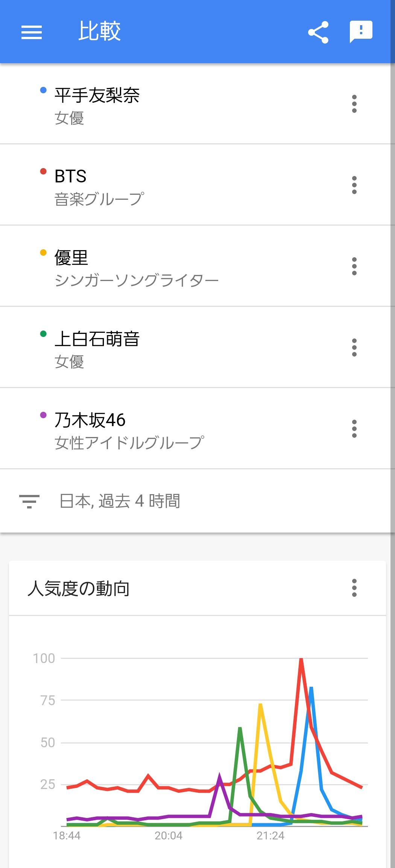
Task: Select the BTS search term
Action: tap(71, 176)
